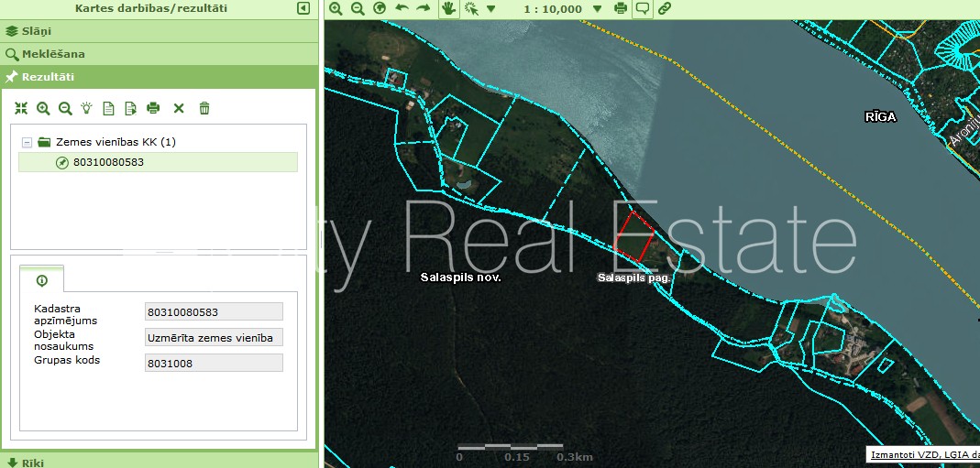Print the map from the top toolbar
Screen dimensions: 980x468
[621, 8]
